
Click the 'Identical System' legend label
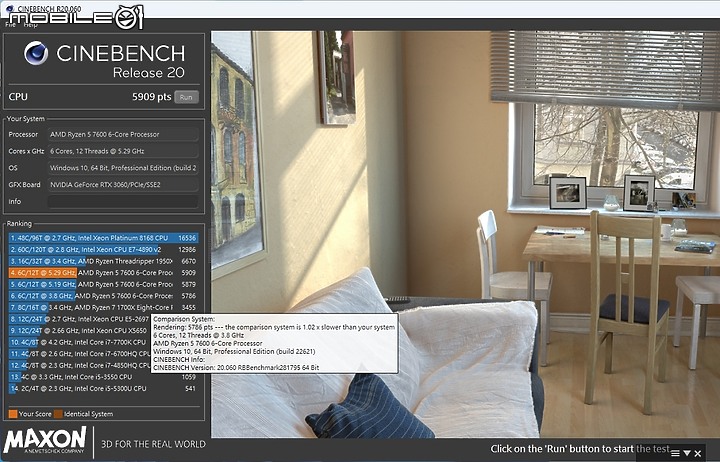[88, 414]
